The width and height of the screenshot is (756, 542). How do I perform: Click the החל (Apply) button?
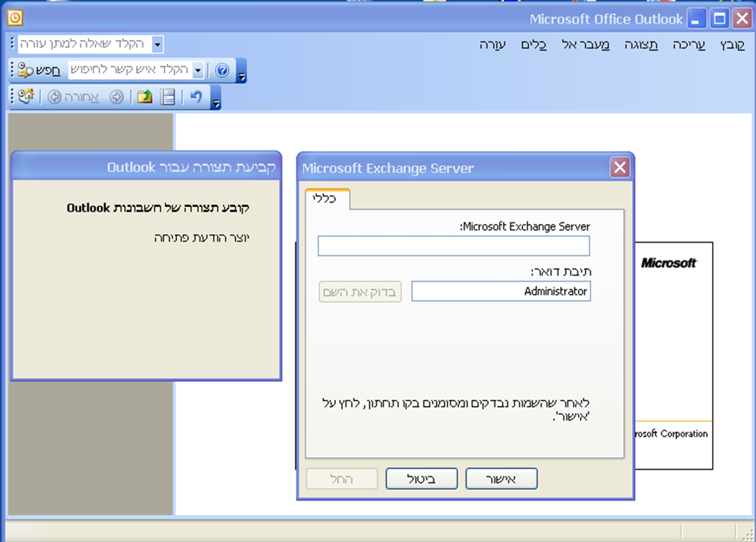point(341,479)
